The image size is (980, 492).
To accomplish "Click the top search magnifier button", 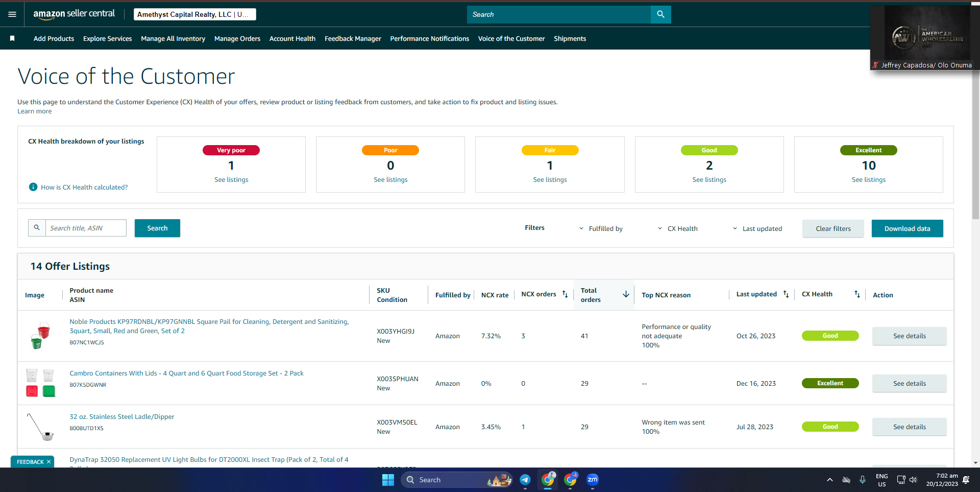I will (660, 14).
